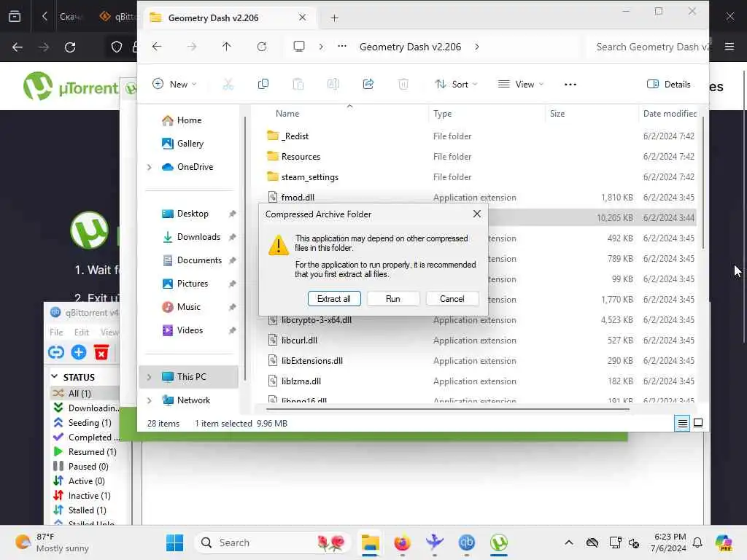Click the Copy icon in toolbar

(x=263, y=85)
